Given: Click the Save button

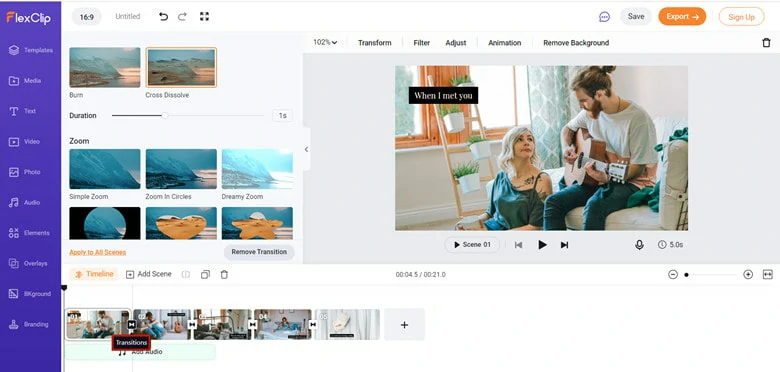Looking at the screenshot, I should pos(636,16).
